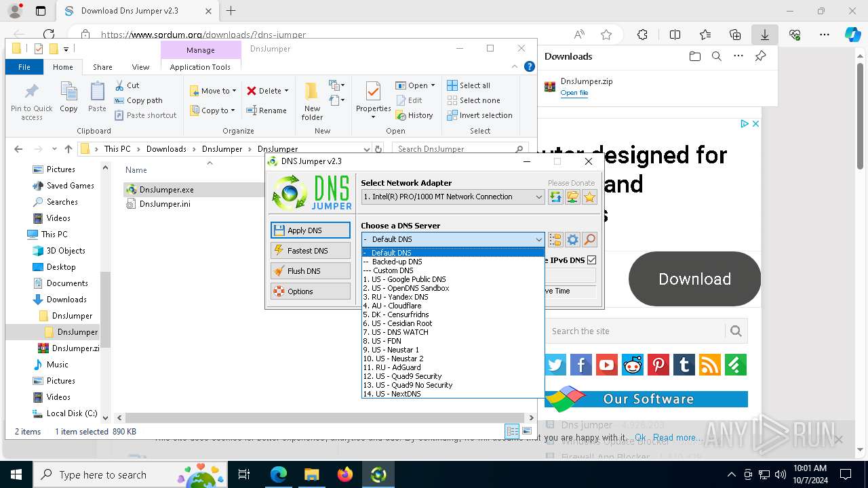Viewport: 868px width, 488px height.
Task: Click the Search the site field
Action: click(x=636, y=331)
